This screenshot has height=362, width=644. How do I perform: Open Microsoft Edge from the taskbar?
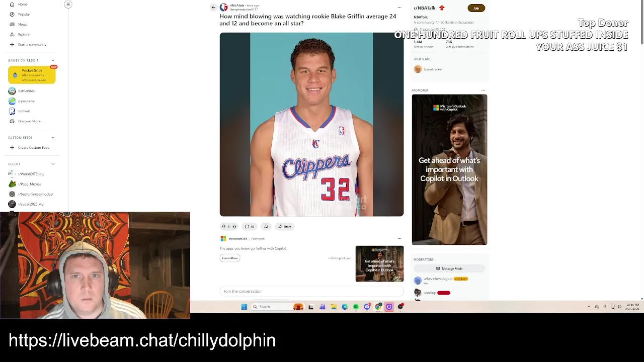tap(345, 307)
